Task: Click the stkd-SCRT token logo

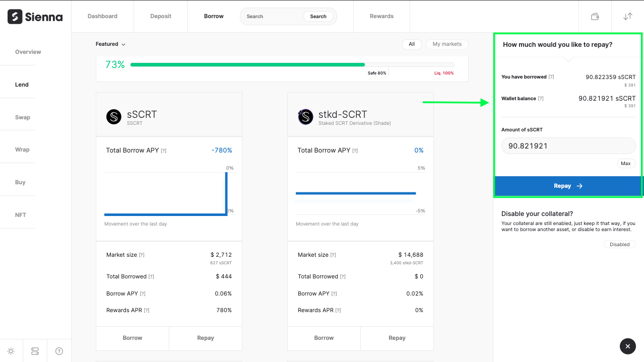Action: coord(305,117)
